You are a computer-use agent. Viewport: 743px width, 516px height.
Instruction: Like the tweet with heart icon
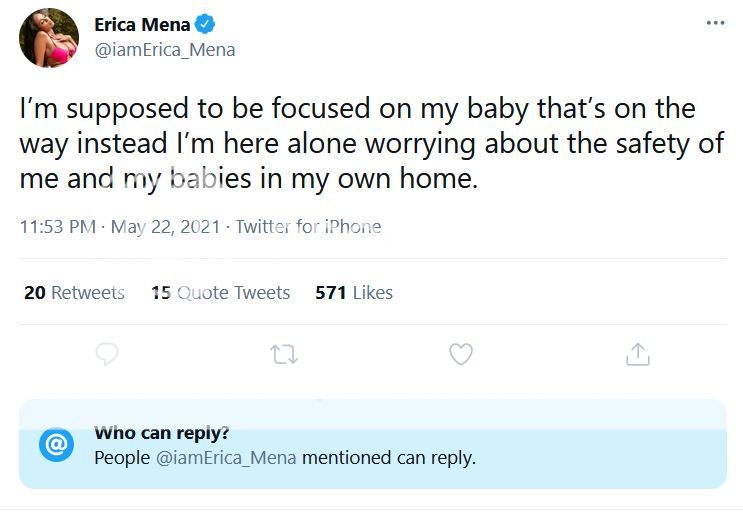pyautogui.click(x=460, y=354)
